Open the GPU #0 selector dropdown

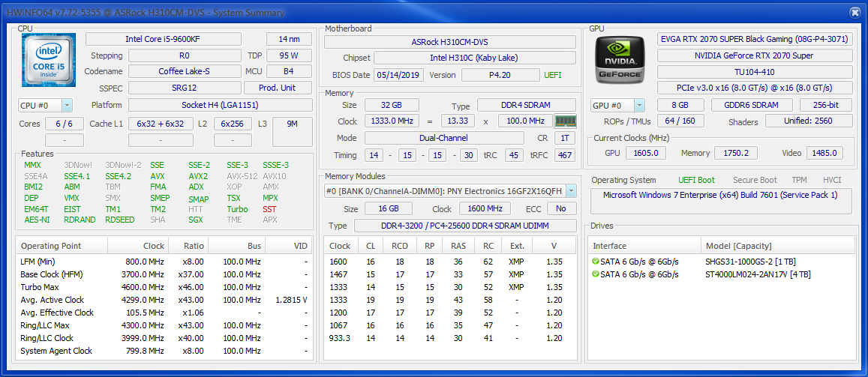pyautogui.click(x=639, y=106)
